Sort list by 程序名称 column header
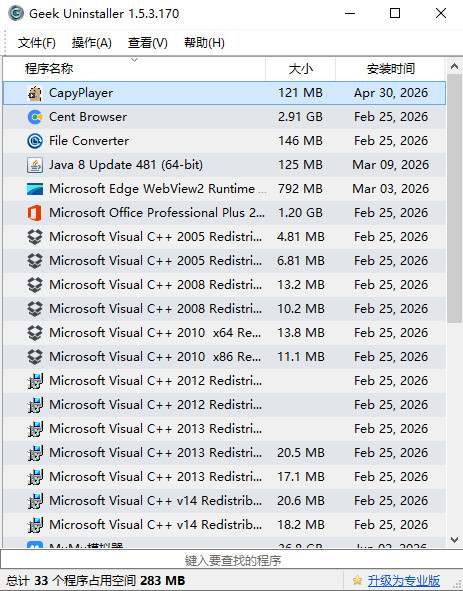Screen dimensions: 463x591 (x=134, y=69)
